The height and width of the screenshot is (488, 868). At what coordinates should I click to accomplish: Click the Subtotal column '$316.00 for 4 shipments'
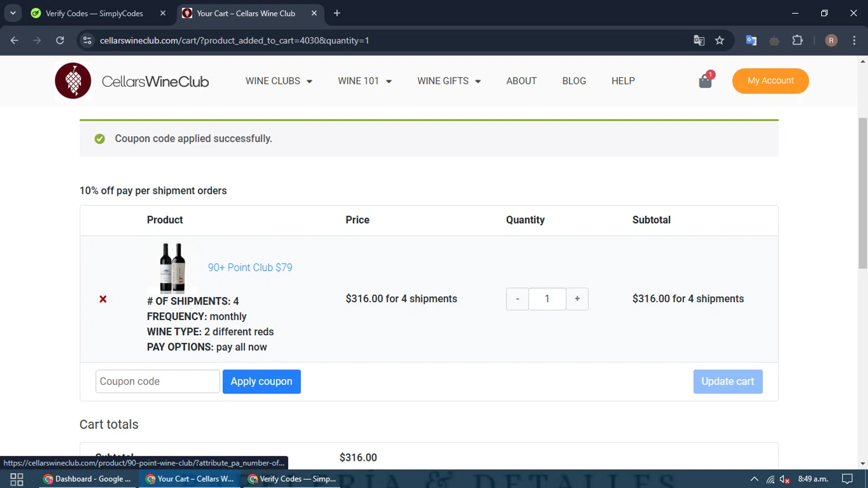pyautogui.click(x=688, y=299)
